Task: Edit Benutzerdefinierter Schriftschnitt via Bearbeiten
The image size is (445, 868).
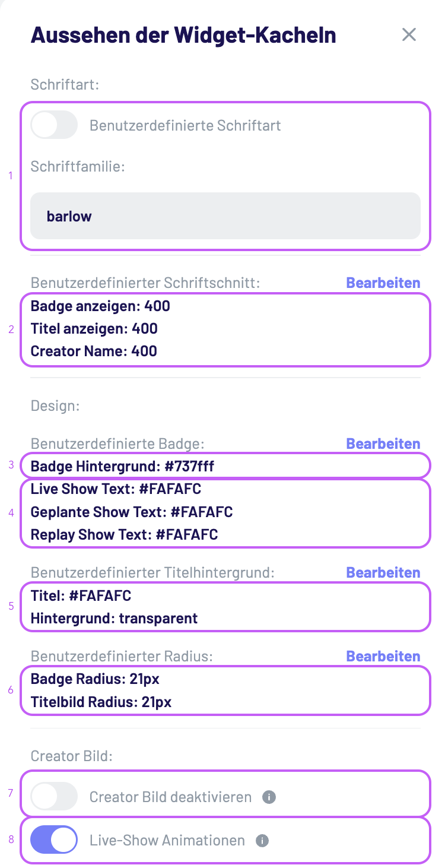Action: click(383, 283)
